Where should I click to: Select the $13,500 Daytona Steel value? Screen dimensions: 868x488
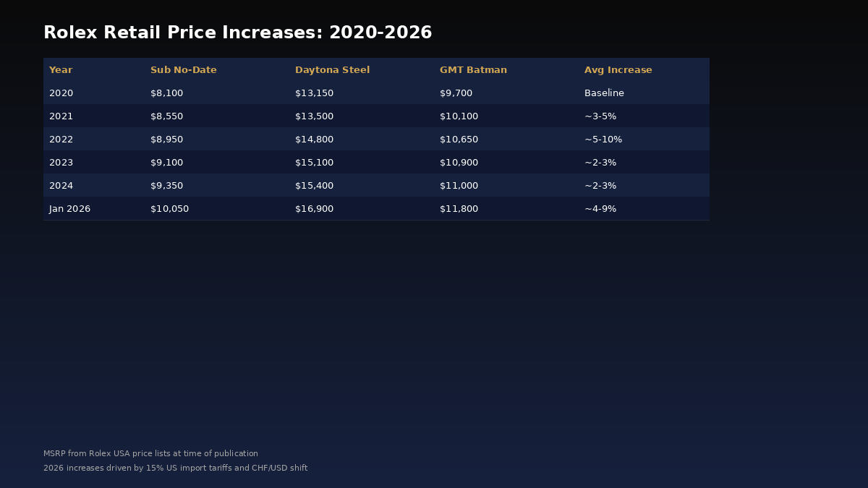click(x=314, y=116)
